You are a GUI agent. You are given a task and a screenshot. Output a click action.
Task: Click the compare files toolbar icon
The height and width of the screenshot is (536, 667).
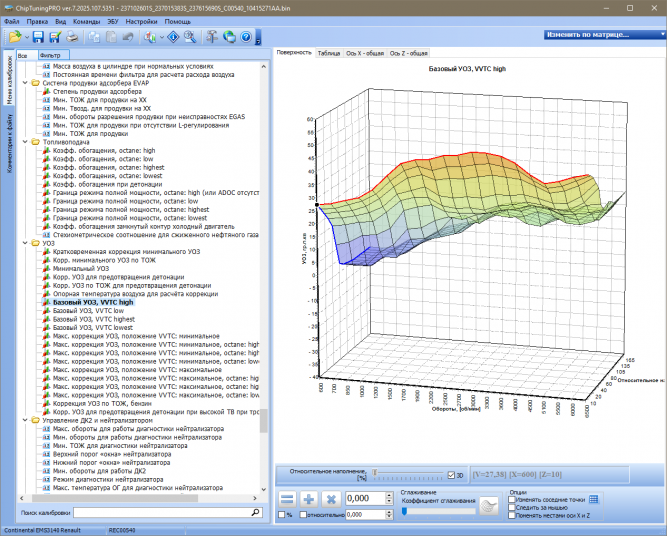click(x=150, y=37)
